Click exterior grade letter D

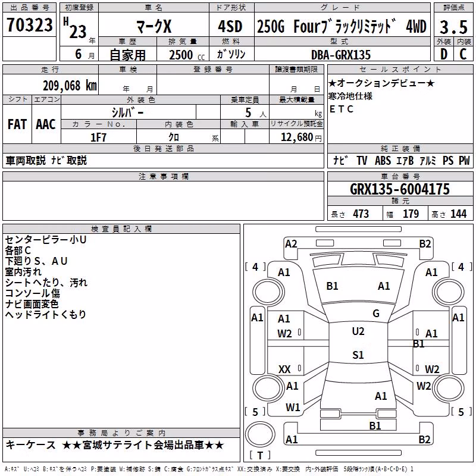[443, 54]
